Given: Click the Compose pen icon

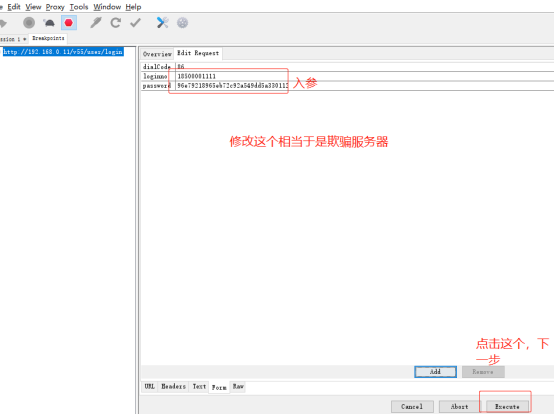Looking at the screenshot, I should click(x=96, y=23).
